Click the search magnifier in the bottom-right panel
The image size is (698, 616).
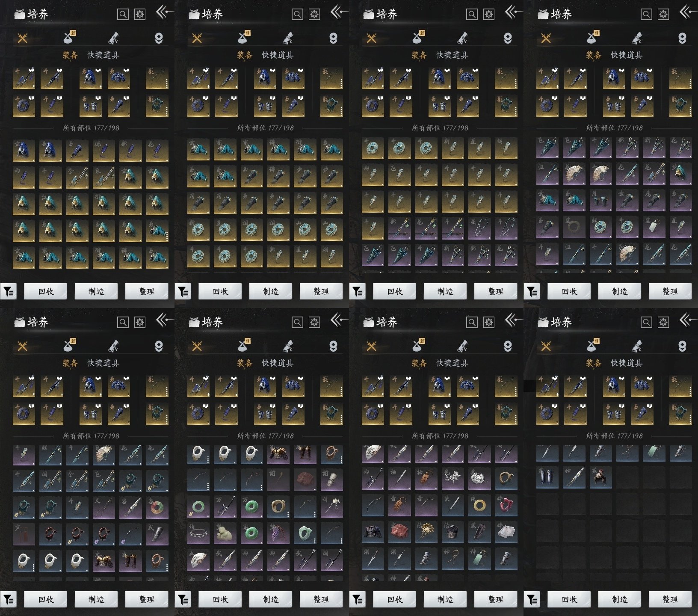click(x=646, y=322)
